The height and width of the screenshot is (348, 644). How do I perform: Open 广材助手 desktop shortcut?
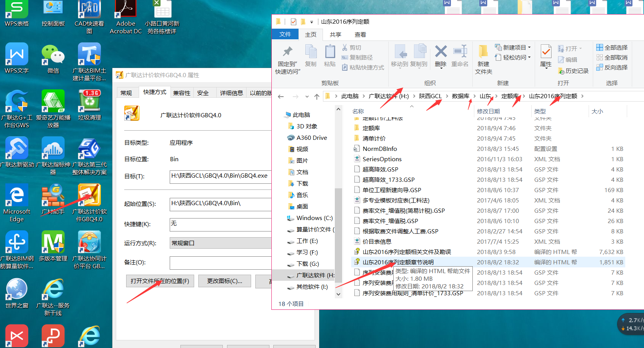pyautogui.click(x=53, y=199)
